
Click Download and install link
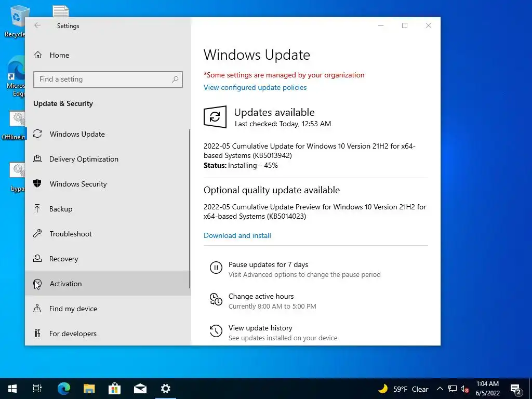pyautogui.click(x=237, y=235)
